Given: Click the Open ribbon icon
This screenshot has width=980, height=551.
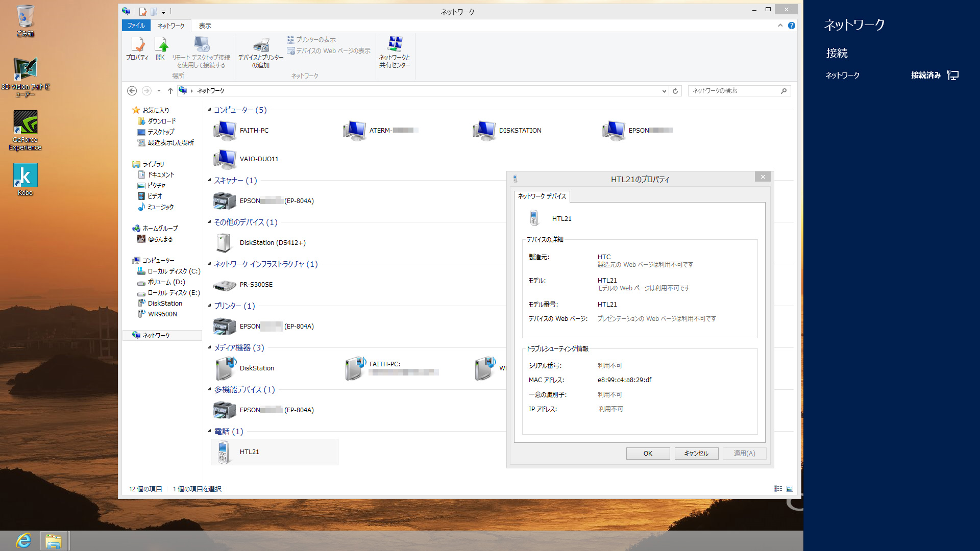Looking at the screenshot, I should tap(160, 49).
